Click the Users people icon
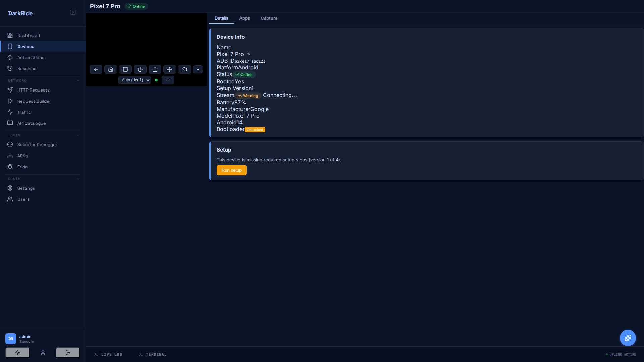 10,199
